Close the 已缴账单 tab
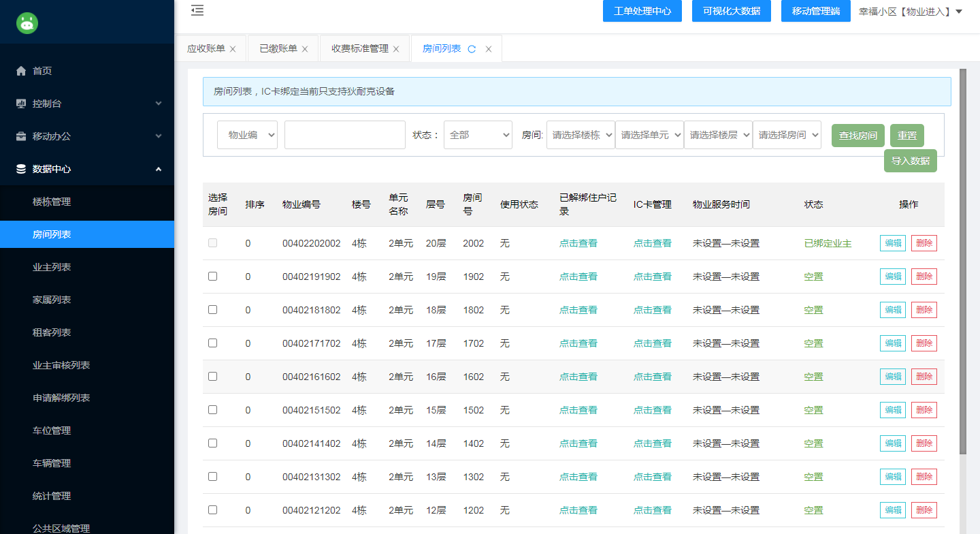 tap(305, 49)
